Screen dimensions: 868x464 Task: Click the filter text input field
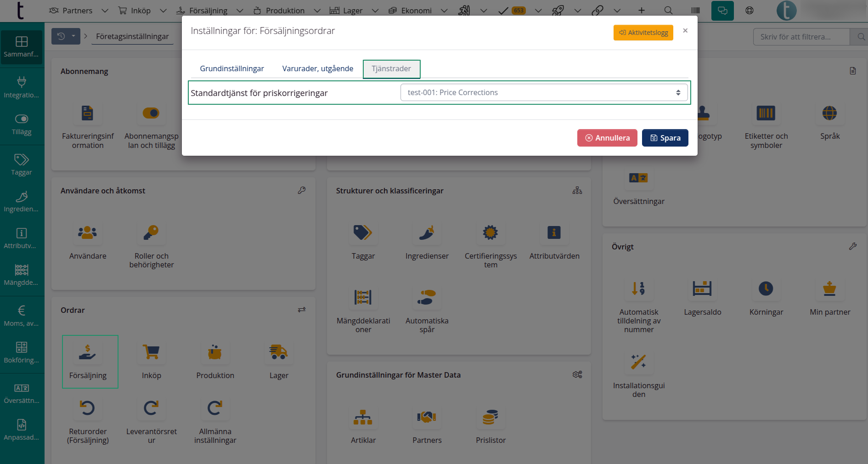[x=800, y=37]
